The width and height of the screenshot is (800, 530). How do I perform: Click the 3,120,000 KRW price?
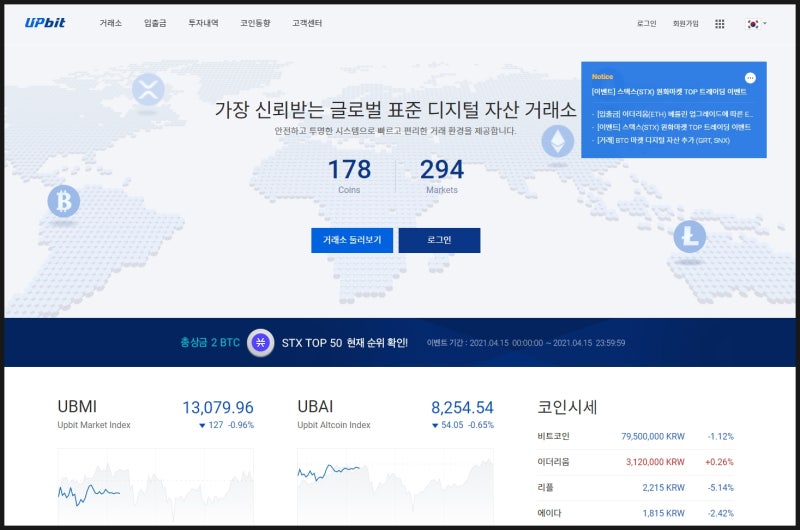pyautogui.click(x=655, y=462)
